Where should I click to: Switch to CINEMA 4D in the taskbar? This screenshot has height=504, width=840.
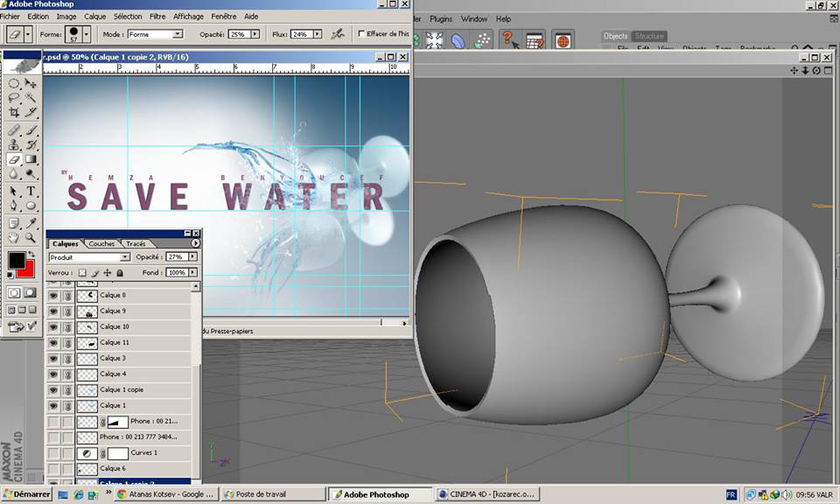[486, 494]
